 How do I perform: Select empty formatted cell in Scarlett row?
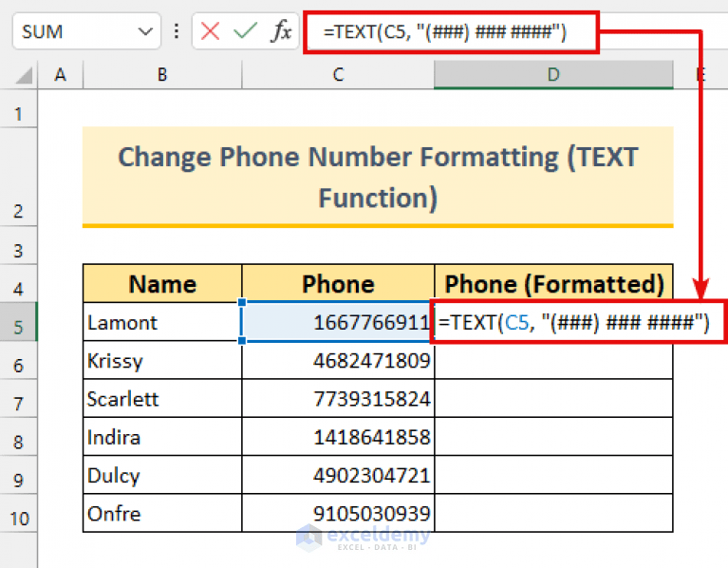coord(553,398)
